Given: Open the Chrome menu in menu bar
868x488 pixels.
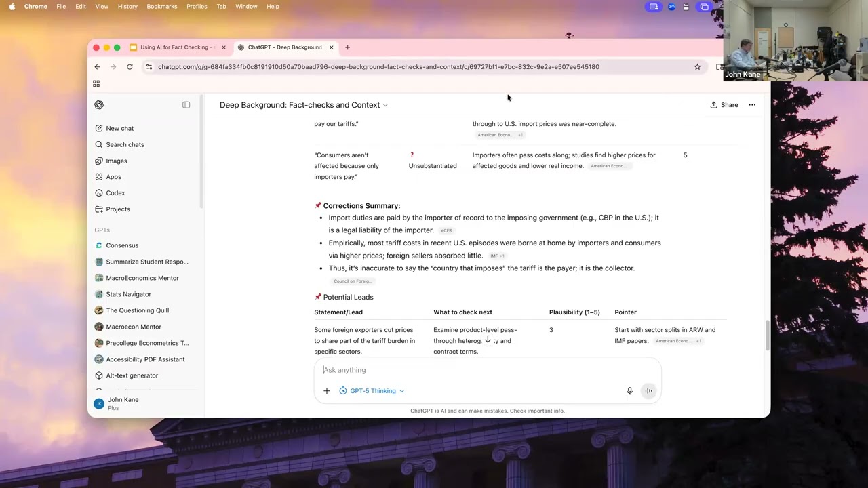Looking at the screenshot, I should (x=36, y=7).
